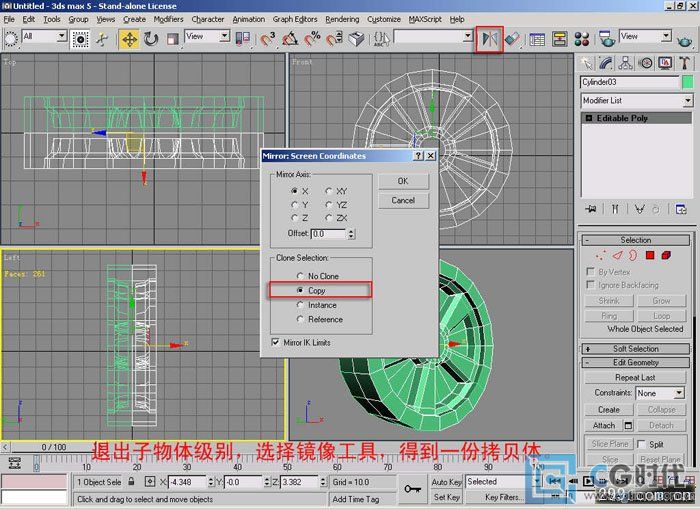Toggle the Split checkbox
This screenshot has height=509, width=700.
click(x=642, y=444)
